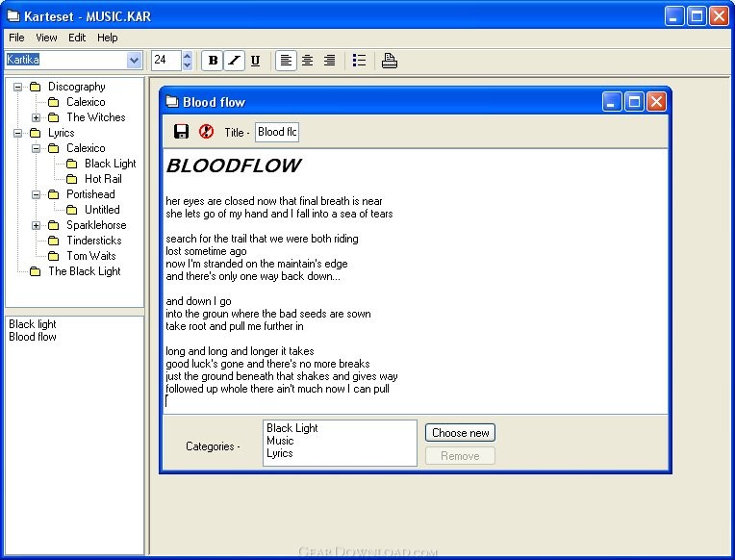Decrease font size with down arrow

187,65
